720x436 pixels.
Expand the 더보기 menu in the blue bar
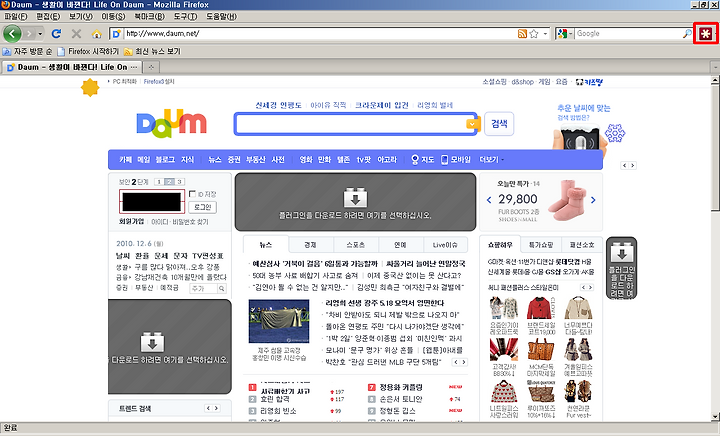pos(491,160)
